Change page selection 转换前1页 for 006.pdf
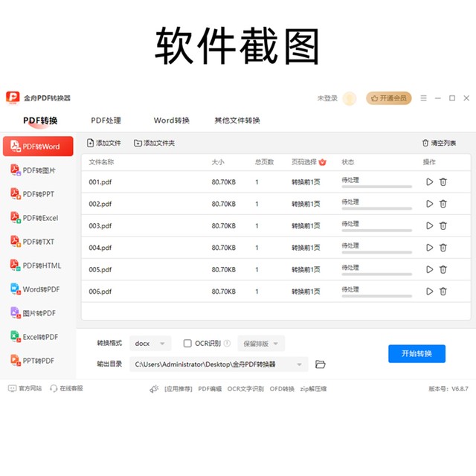This screenshot has width=476, height=476. [306, 292]
